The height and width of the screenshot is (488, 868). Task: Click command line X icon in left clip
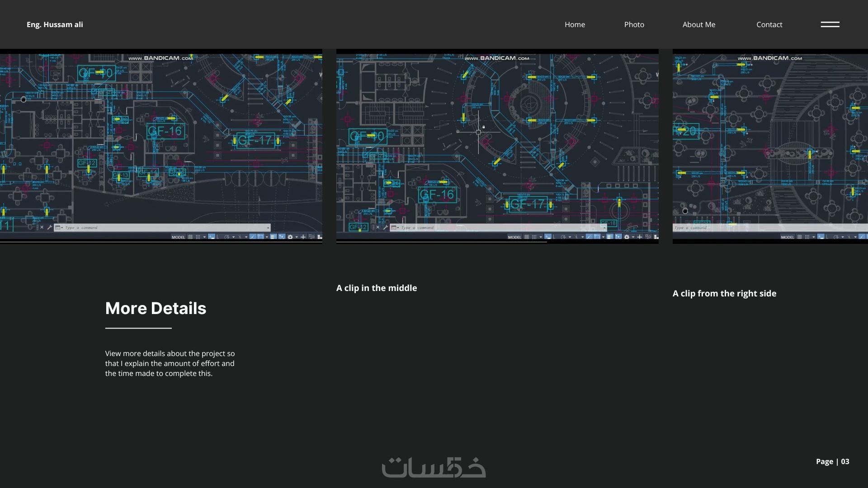42,227
